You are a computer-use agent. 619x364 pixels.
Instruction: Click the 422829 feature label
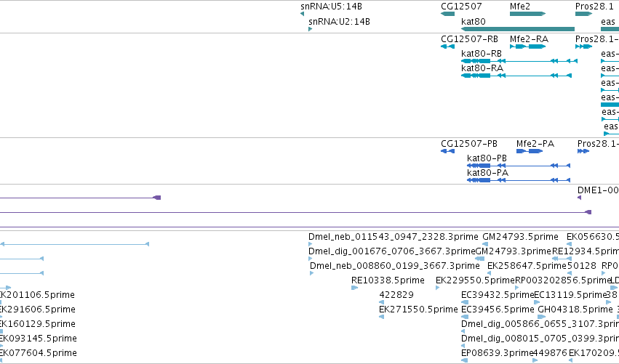tap(396, 295)
